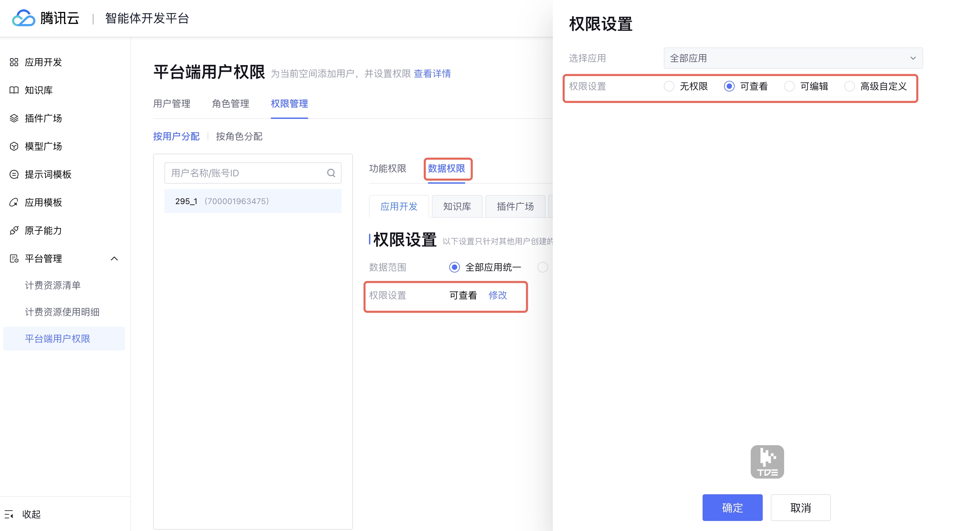Select the 高级自定义 radio option
The height and width of the screenshot is (531, 980).
[850, 86]
